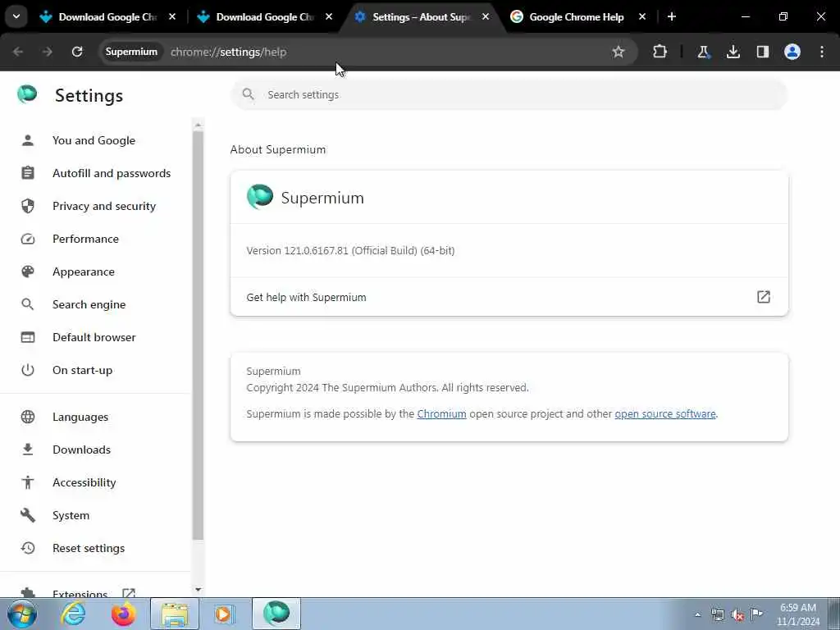The image size is (840, 630).
Task: Go back with the back arrow
Action: tap(18, 52)
